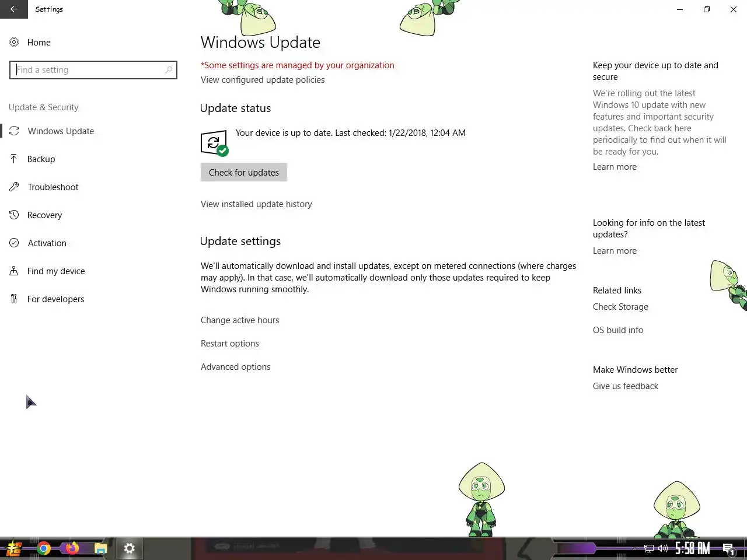Viewport: 747px width, 560px height.
Task: Click Learn more under Keep your device up to date
Action: (x=615, y=167)
